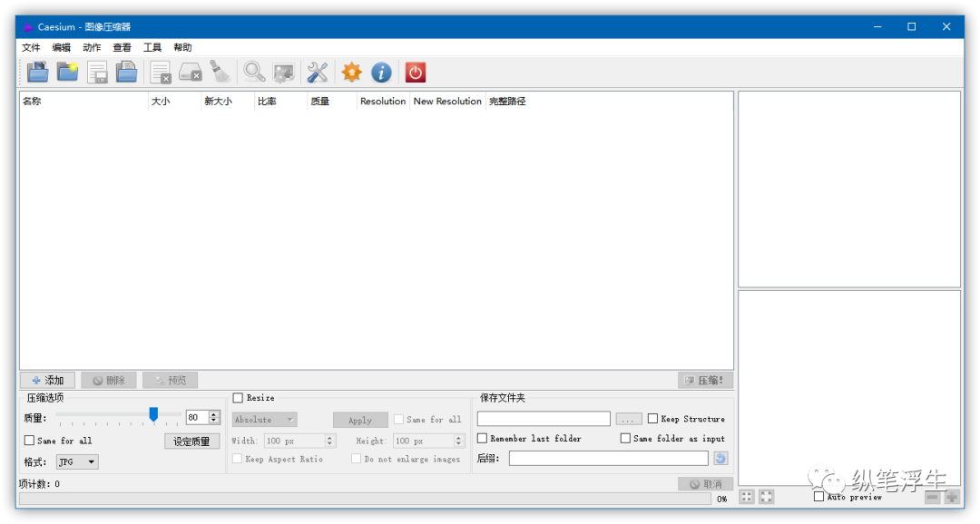
Task: Click the zoom-in plus icon under preview
Action: 952,497
